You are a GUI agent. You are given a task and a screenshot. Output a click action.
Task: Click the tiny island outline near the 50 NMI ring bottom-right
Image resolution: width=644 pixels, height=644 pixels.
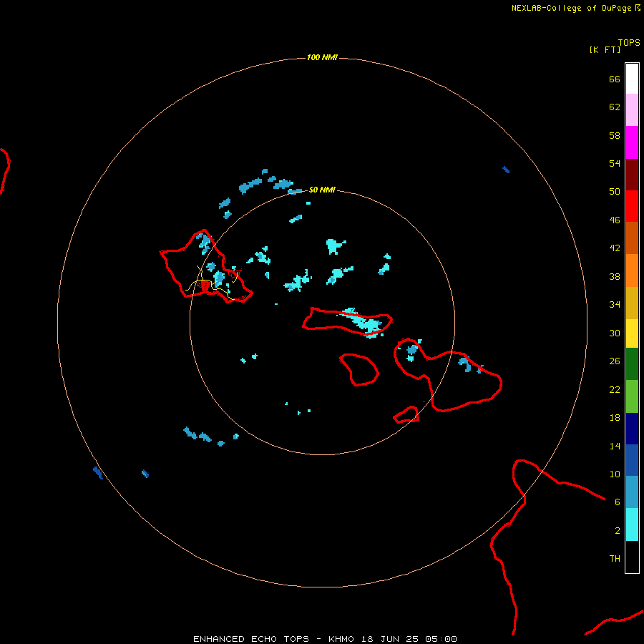tap(406, 414)
